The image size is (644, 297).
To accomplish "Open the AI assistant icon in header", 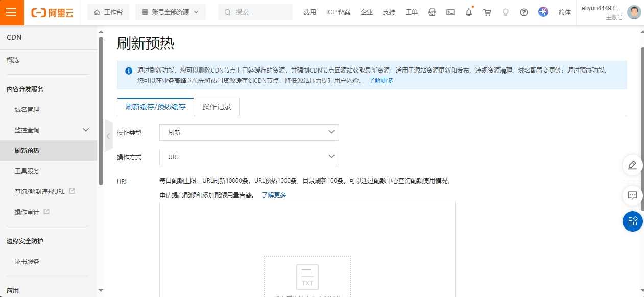I will tap(543, 12).
